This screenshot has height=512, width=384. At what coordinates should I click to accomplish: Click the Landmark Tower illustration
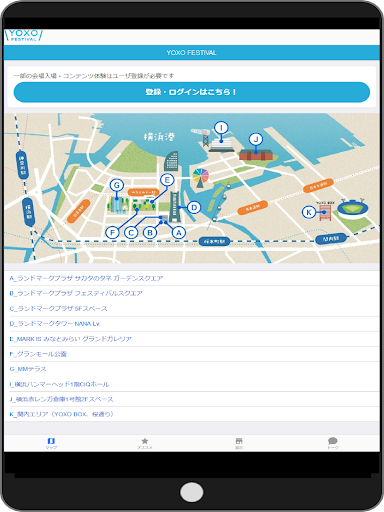tap(174, 207)
